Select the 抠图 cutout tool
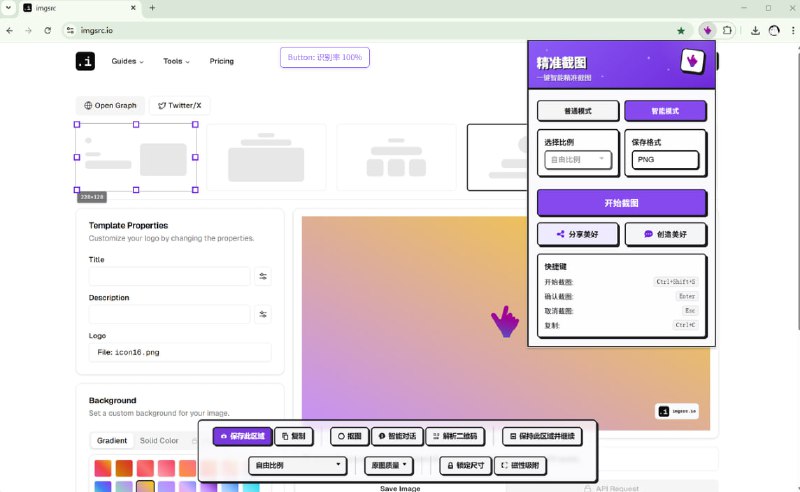Screen dimensions: 800x492 click(348, 436)
